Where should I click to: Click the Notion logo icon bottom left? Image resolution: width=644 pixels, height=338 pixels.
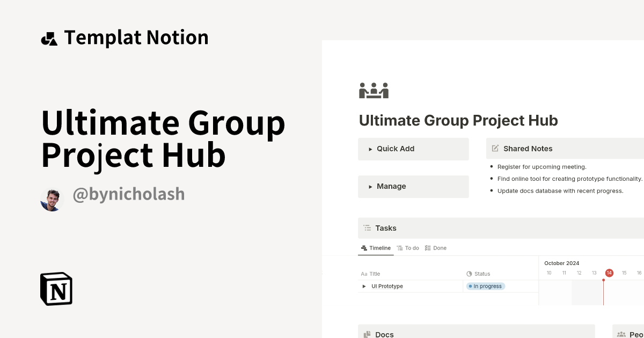(x=56, y=289)
